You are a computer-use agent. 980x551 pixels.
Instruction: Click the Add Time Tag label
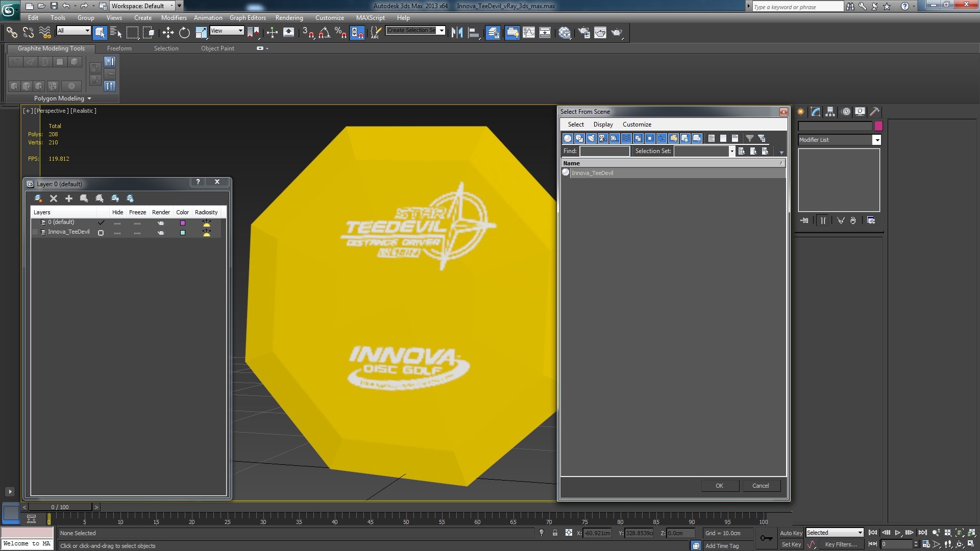(x=722, y=546)
